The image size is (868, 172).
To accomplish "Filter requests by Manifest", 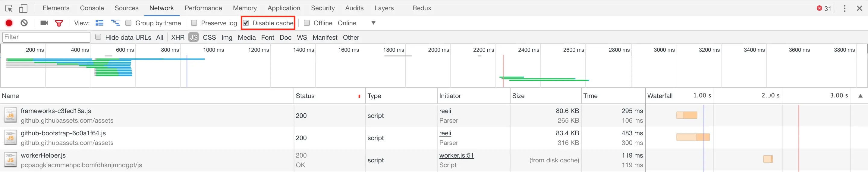I will tap(325, 37).
